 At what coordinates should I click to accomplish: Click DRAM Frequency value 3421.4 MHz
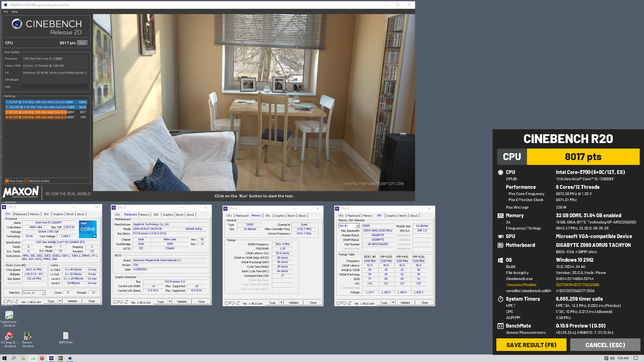282,244
